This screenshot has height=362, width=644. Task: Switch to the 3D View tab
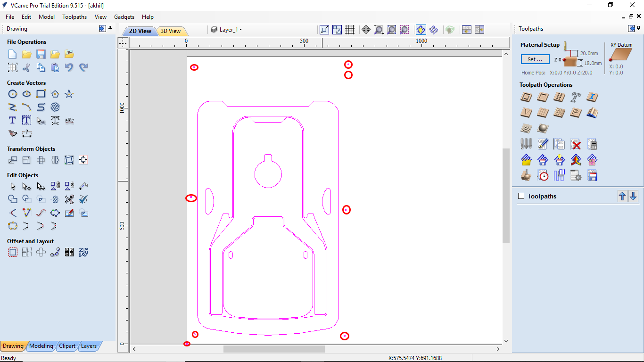tap(171, 31)
